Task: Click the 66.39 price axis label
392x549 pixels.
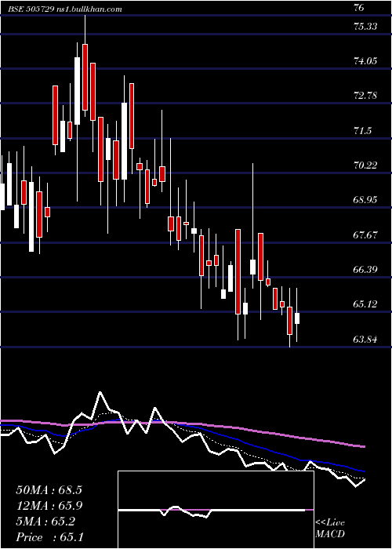Action: [365, 270]
